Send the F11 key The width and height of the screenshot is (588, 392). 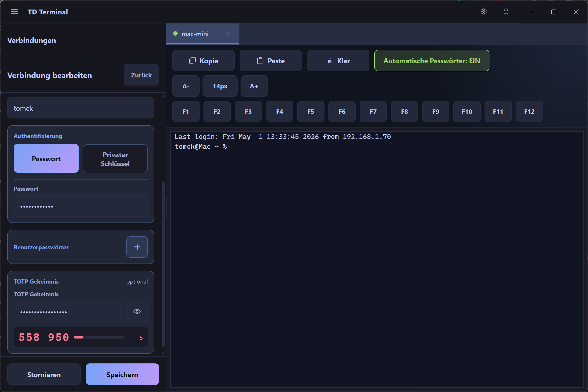498,112
